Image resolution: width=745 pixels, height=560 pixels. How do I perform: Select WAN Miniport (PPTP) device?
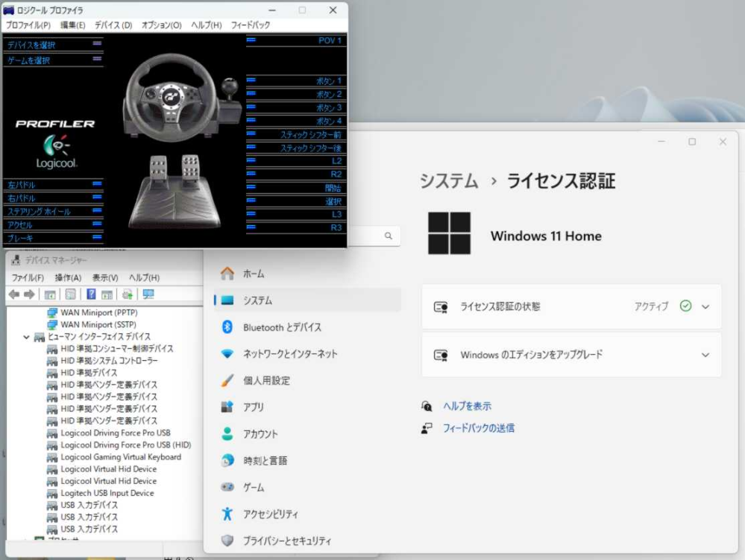[x=99, y=312]
